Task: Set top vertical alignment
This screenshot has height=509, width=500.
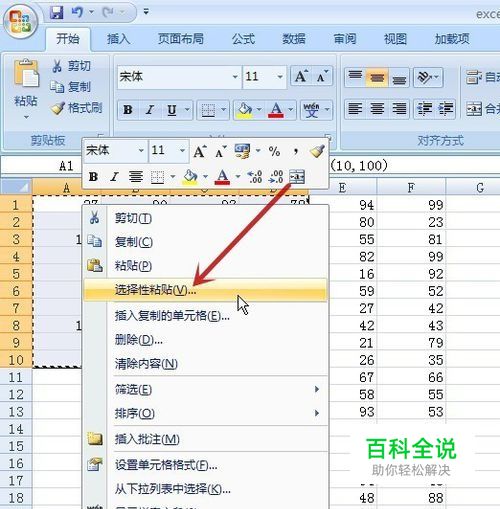Action: tap(355, 77)
